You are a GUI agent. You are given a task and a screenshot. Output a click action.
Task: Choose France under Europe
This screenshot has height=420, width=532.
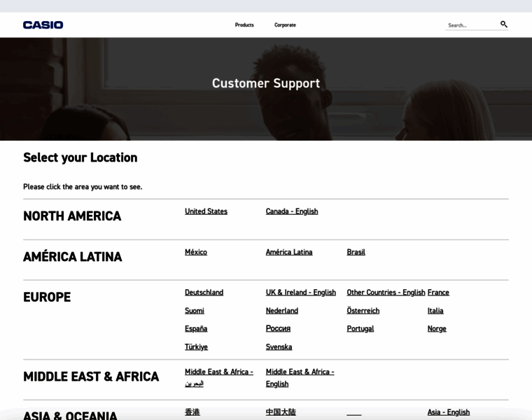click(438, 293)
